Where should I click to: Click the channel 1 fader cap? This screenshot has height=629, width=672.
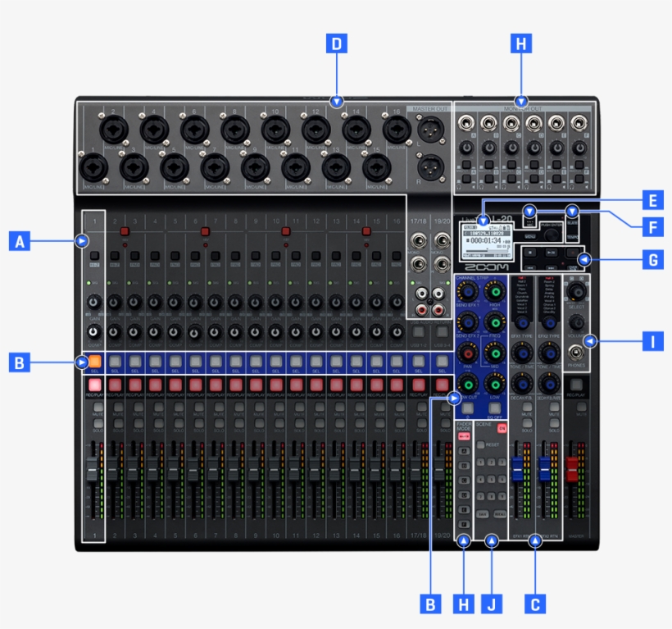[x=93, y=469]
